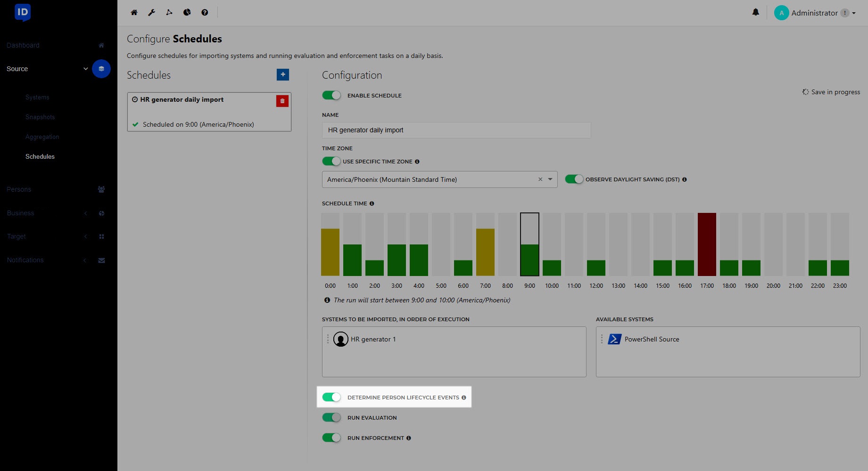Toggle the Run Evaluation switch

pyautogui.click(x=331, y=417)
